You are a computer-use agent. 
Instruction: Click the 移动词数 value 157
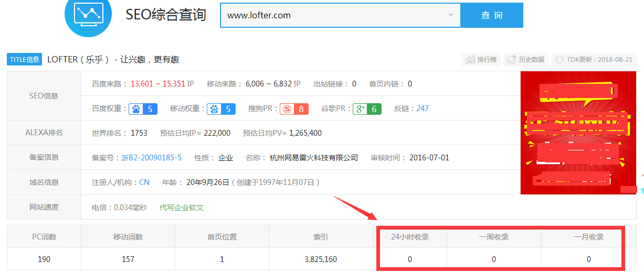click(128, 259)
